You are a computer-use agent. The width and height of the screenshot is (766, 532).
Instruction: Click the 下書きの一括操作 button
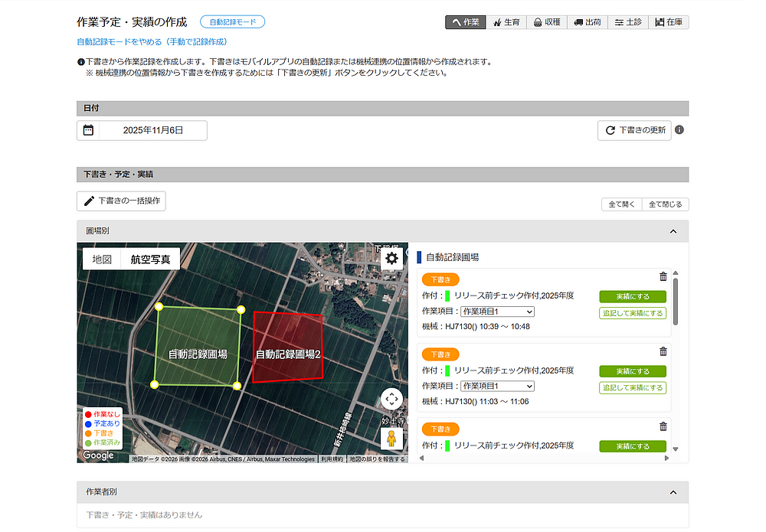pos(121,201)
